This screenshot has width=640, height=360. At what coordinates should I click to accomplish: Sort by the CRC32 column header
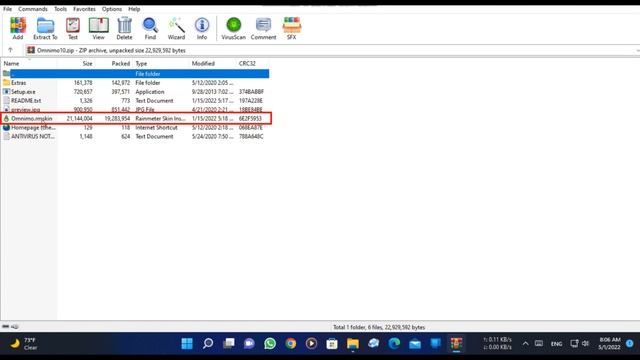pyautogui.click(x=247, y=63)
